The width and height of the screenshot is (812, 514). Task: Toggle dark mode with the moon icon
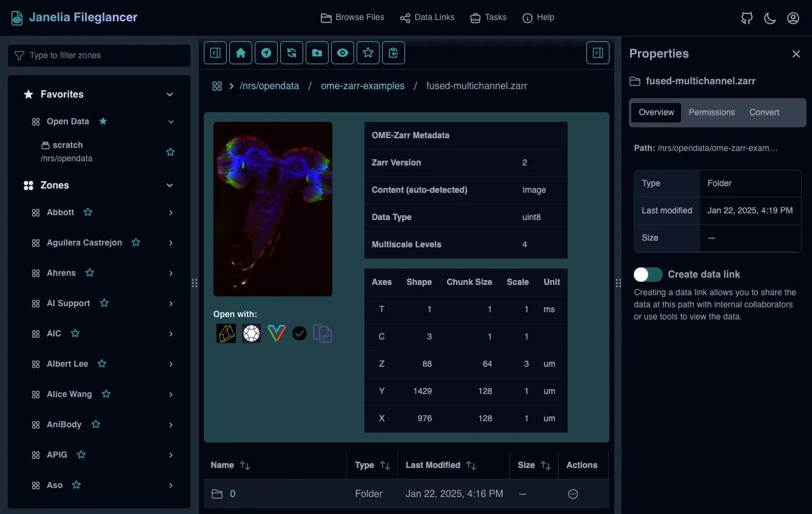click(x=770, y=18)
